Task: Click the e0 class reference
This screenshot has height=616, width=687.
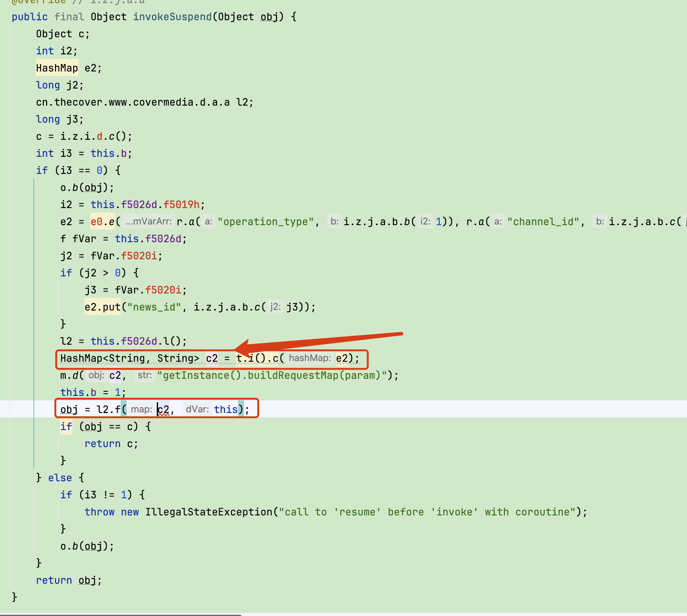Action: tap(96, 222)
